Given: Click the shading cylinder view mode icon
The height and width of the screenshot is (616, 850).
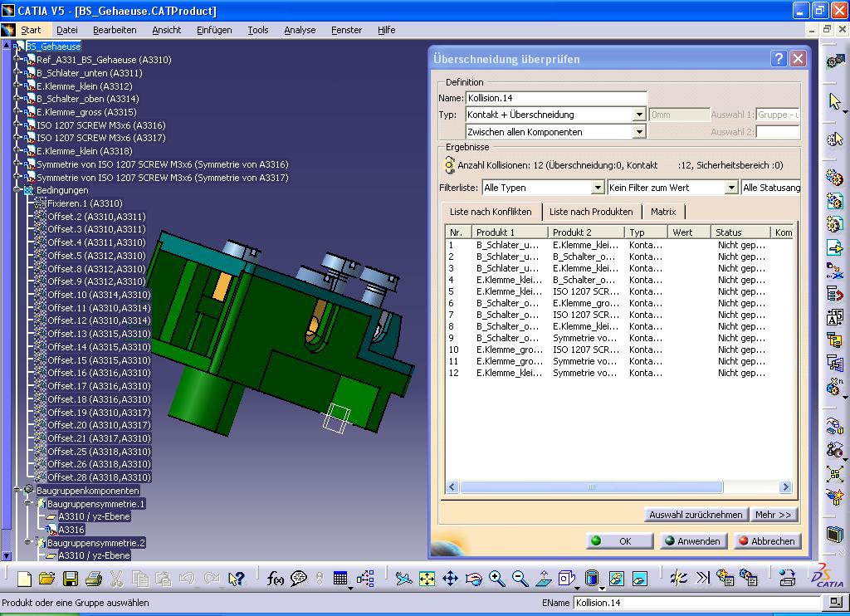Looking at the screenshot, I should 592,579.
